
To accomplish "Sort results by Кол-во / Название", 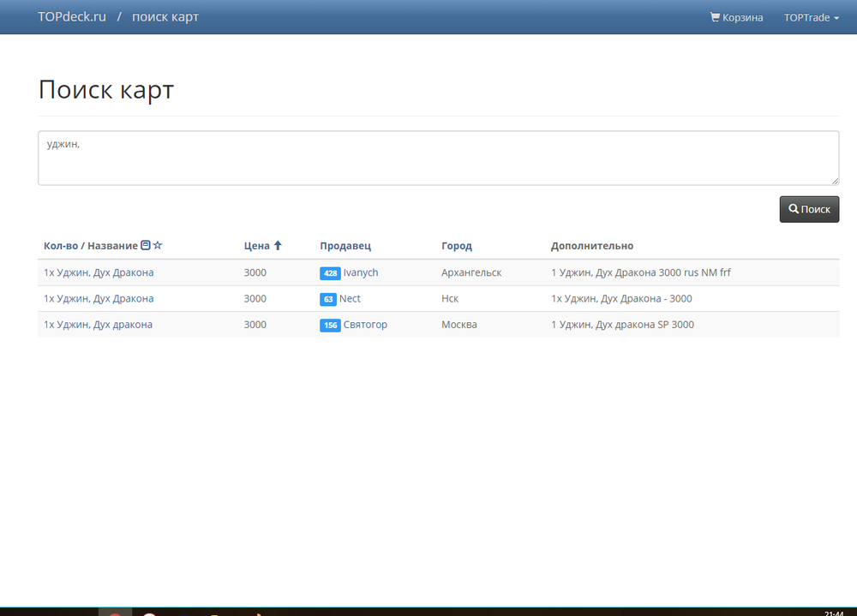I will pyautogui.click(x=90, y=246).
